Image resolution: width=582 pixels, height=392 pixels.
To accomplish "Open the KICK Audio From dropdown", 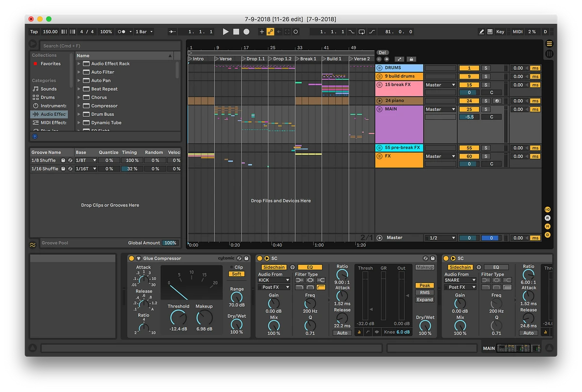I will pos(274,280).
